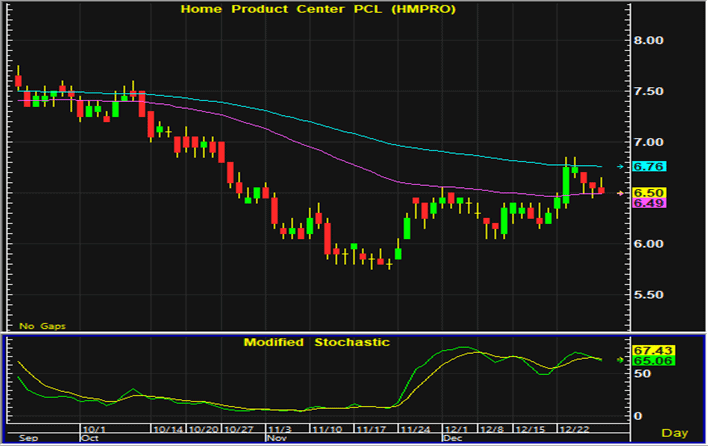Viewport: 708px width, 446px height.
Task: Click the Nov month label
Action: click(x=275, y=438)
